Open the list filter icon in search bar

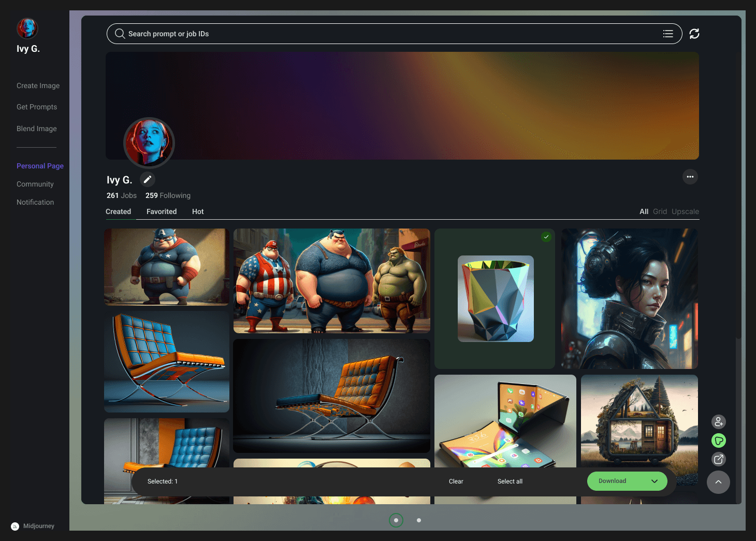point(668,34)
